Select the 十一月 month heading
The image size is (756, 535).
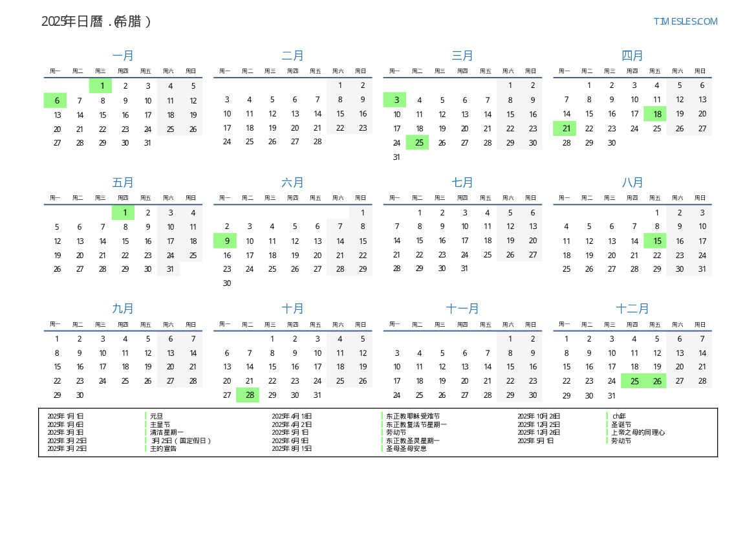462,309
